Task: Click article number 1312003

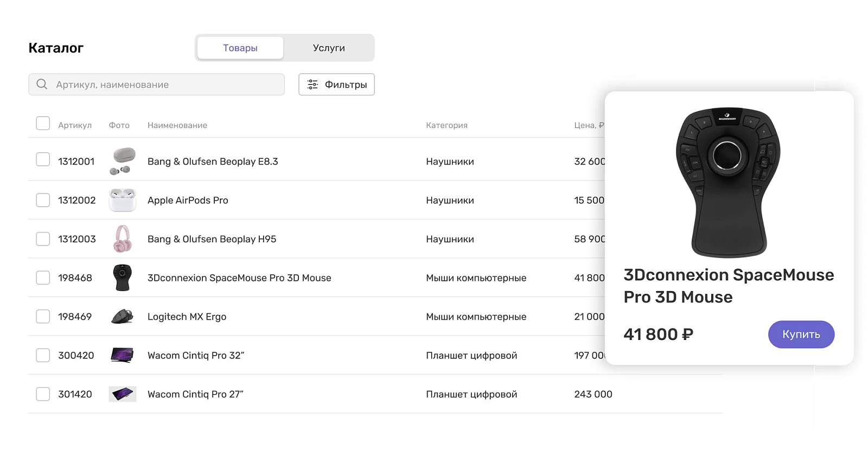Action: coord(76,239)
